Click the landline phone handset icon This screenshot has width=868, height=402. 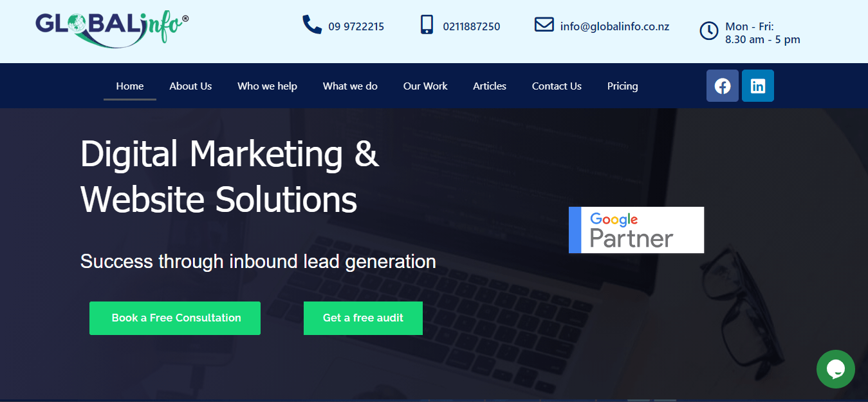(312, 25)
